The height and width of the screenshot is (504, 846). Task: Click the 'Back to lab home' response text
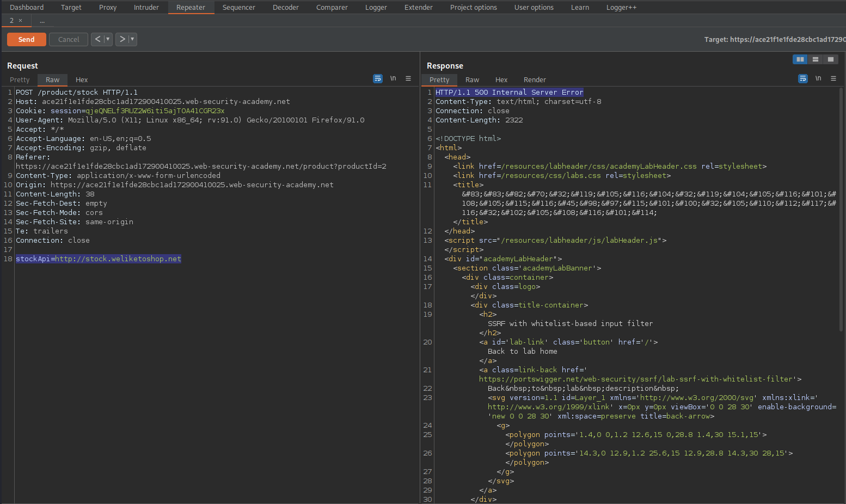tap(523, 351)
